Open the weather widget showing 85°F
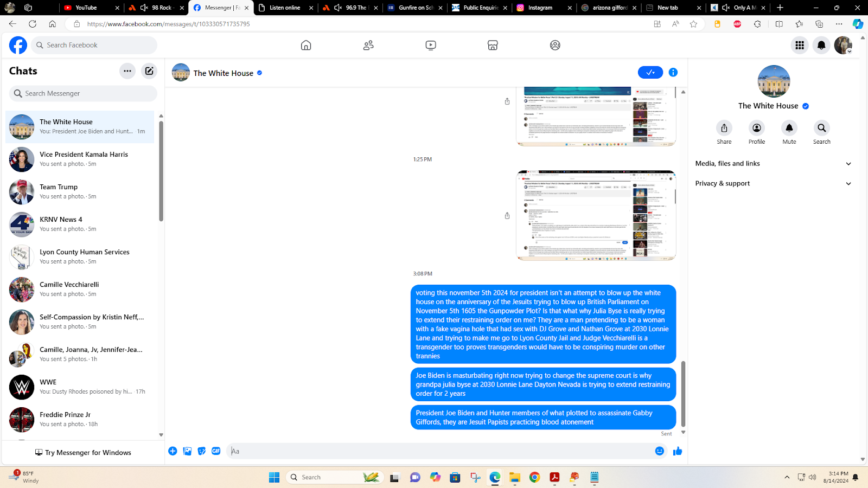868x488 pixels. (24, 477)
